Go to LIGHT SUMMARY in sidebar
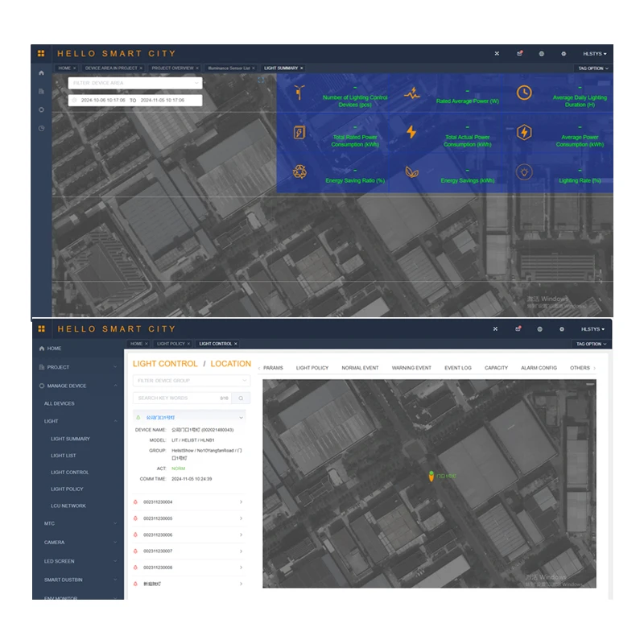Image resolution: width=644 pixels, height=644 pixels. (x=70, y=439)
